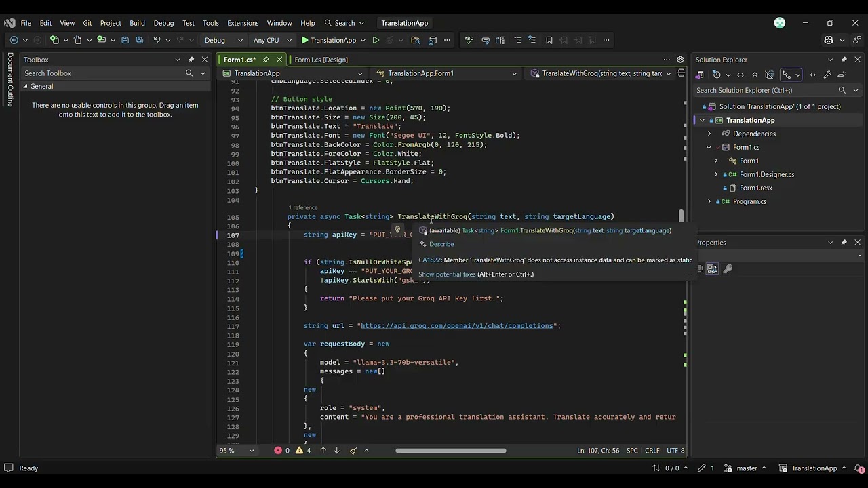
Task: Click the TranslationApp repository in the status bar
Action: click(814, 468)
